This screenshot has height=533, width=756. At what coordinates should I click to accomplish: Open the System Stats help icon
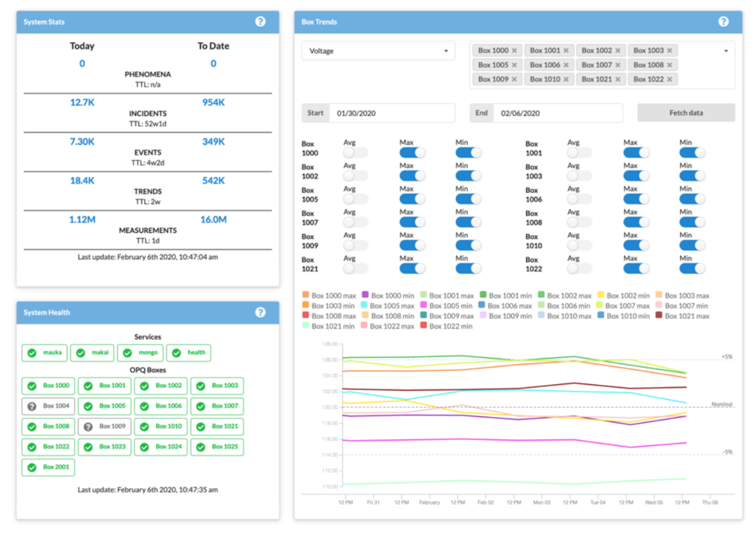(260, 22)
